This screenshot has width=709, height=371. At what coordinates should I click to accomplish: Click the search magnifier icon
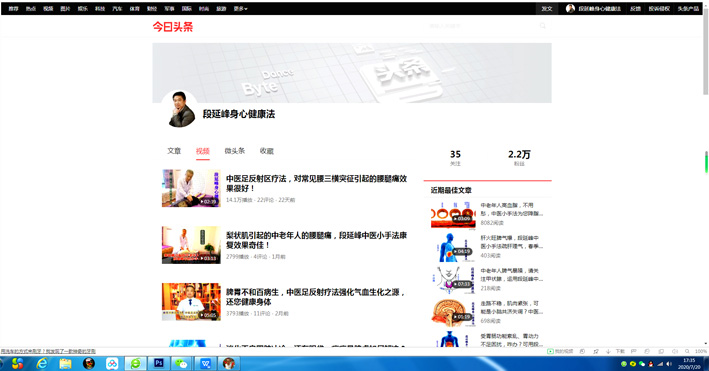(x=543, y=26)
